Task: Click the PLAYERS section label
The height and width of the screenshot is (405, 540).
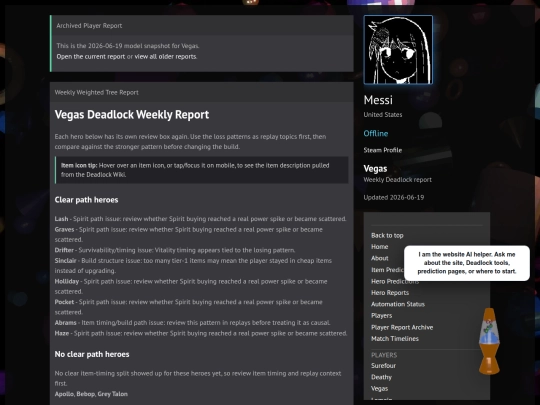Action: click(384, 355)
